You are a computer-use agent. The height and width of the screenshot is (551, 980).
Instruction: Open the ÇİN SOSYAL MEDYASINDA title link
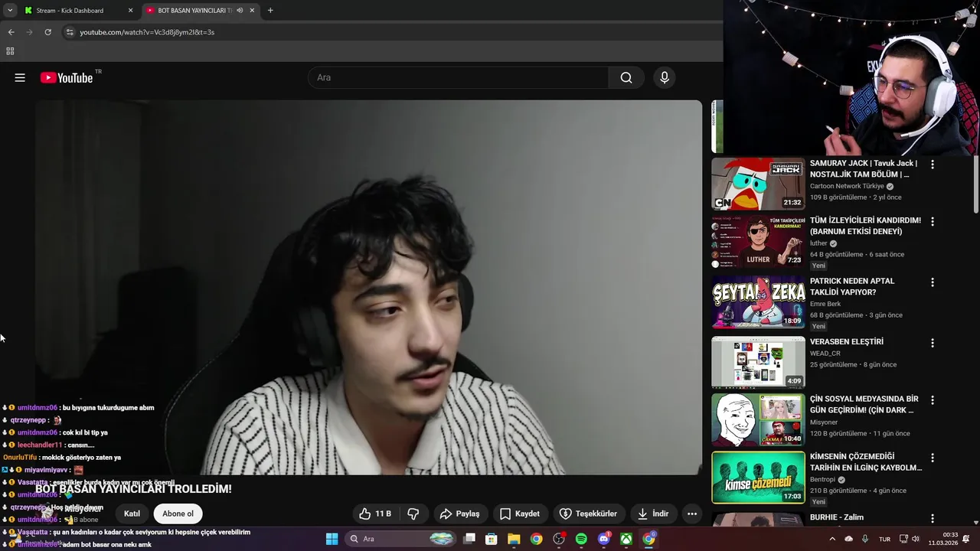(x=864, y=404)
